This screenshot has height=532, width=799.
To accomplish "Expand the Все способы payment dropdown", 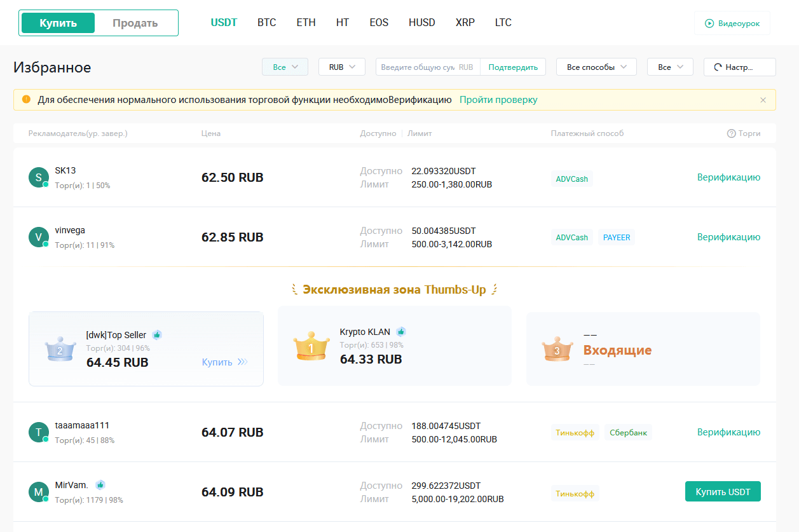I will click(596, 67).
